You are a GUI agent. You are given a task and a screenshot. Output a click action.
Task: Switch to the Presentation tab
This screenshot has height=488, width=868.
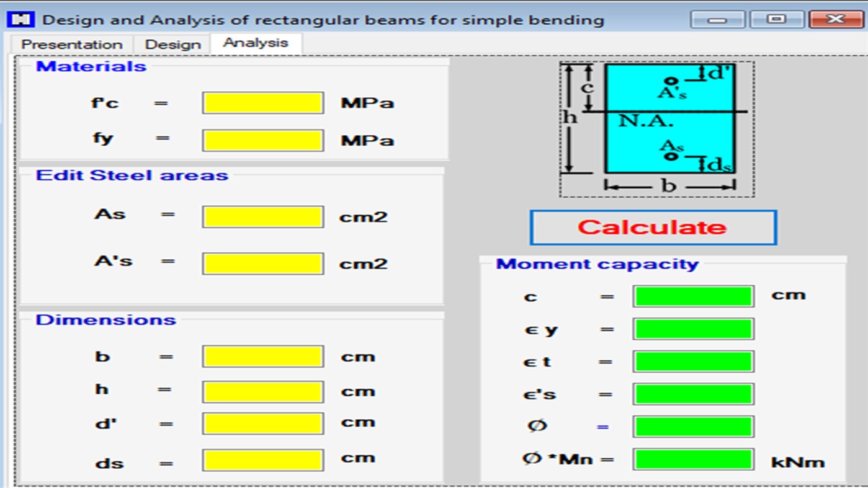71,44
